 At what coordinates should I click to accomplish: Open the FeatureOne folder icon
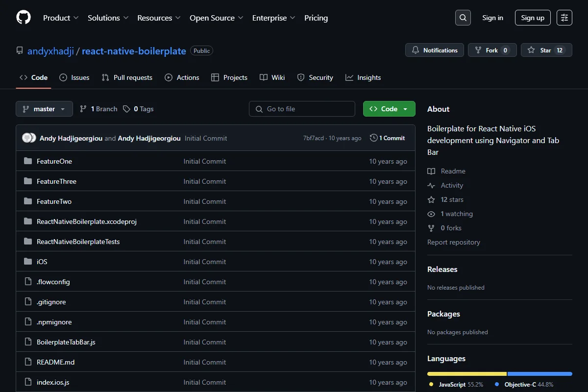pos(28,161)
